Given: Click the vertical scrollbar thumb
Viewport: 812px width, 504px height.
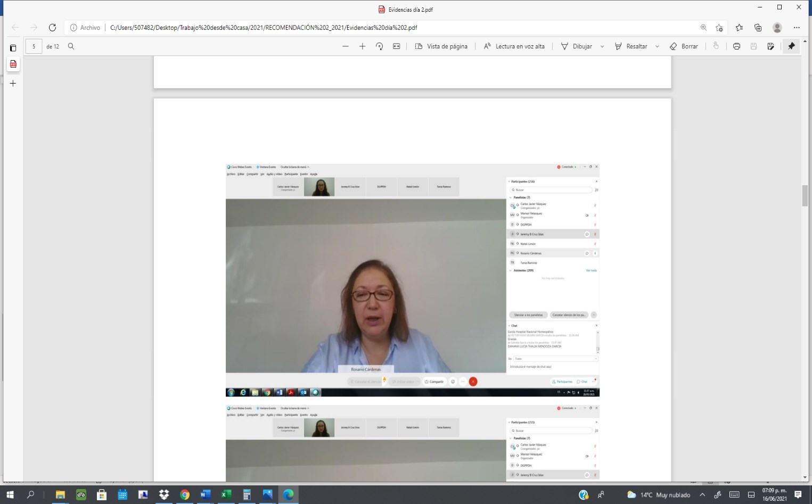Looking at the screenshot, I should coord(805,195).
